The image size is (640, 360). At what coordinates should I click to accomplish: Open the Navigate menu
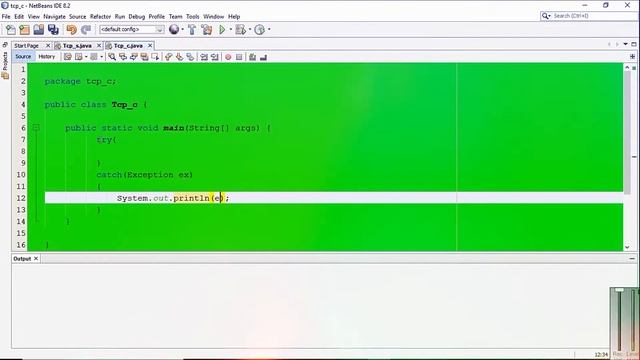pyautogui.click(x=54, y=16)
